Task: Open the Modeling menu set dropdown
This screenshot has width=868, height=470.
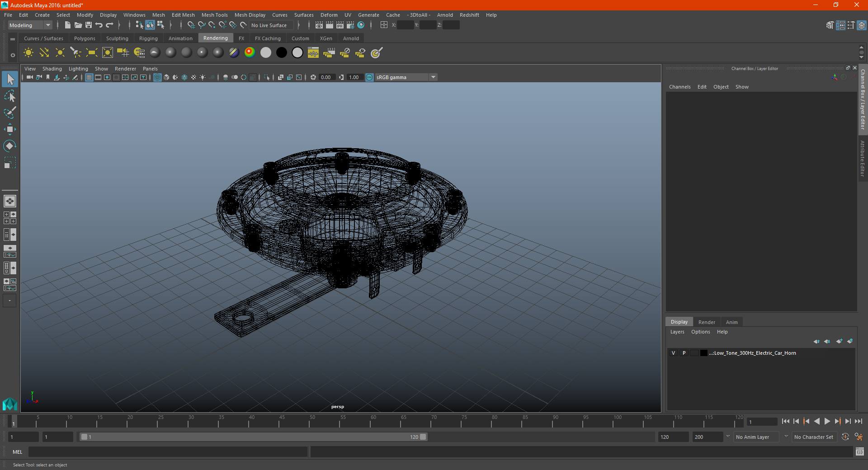Action: tap(30, 25)
